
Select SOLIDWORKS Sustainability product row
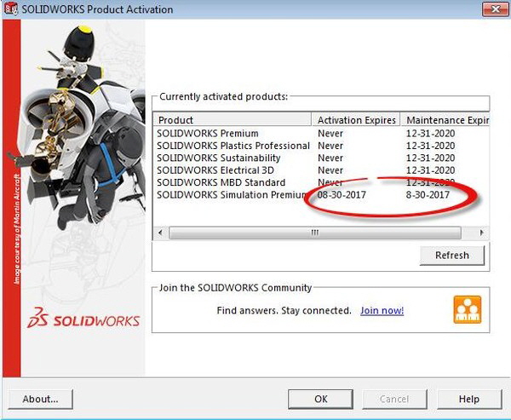pos(321,158)
